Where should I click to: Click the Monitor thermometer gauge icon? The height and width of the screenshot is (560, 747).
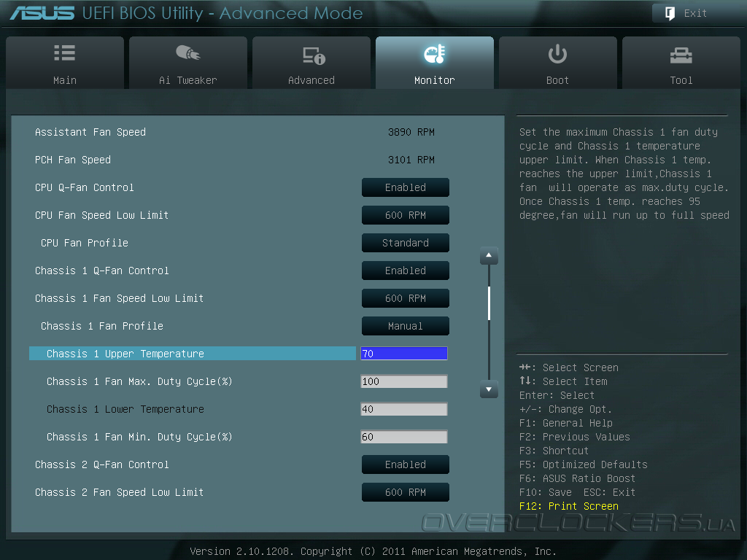coord(435,54)
